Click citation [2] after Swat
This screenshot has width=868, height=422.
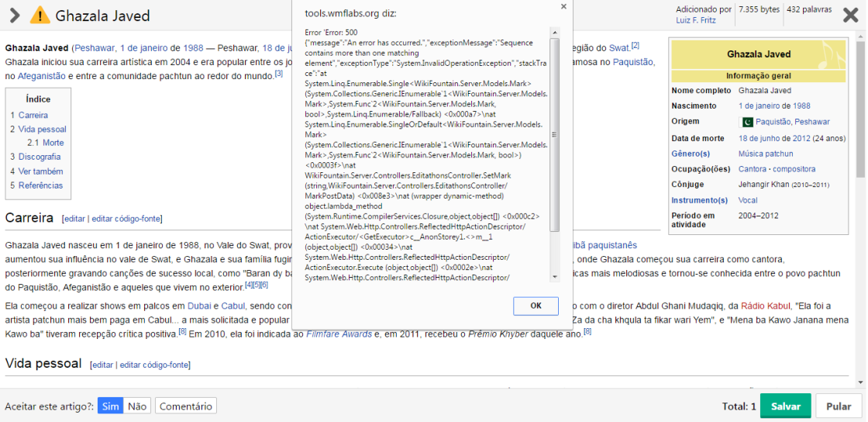[x=635, y=45]
